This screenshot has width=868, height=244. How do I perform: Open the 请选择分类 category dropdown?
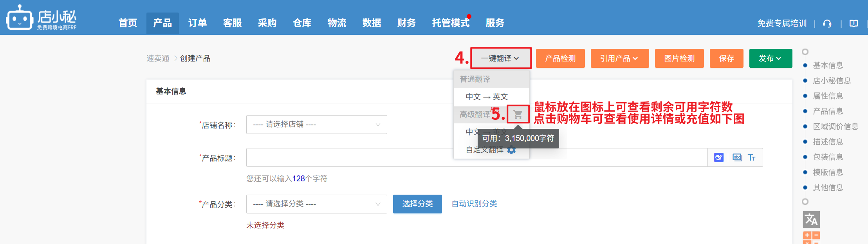316,204
